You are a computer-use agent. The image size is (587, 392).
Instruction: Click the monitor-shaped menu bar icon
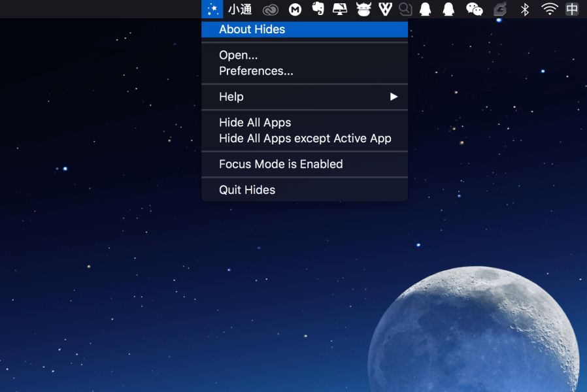pyautogui.click(x=340, y=9)
